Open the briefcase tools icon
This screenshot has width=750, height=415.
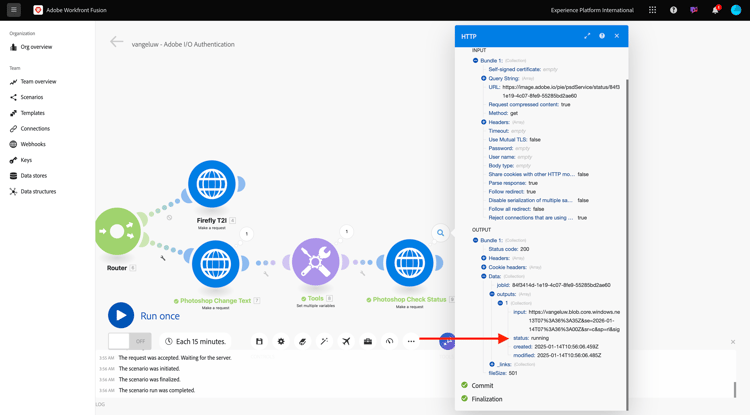pyautogui.click(x=368, y=341)
